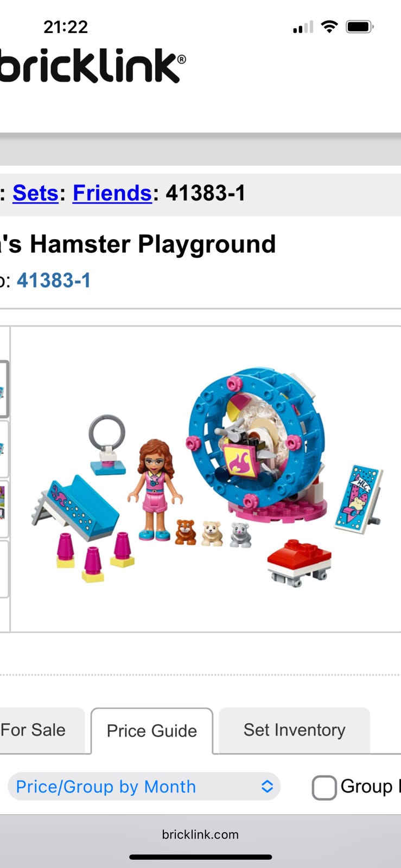The height and width of the screenshot is (868, 401).
Task: Expand the Price/Group by Month dropdown
Action: [144, 786]
